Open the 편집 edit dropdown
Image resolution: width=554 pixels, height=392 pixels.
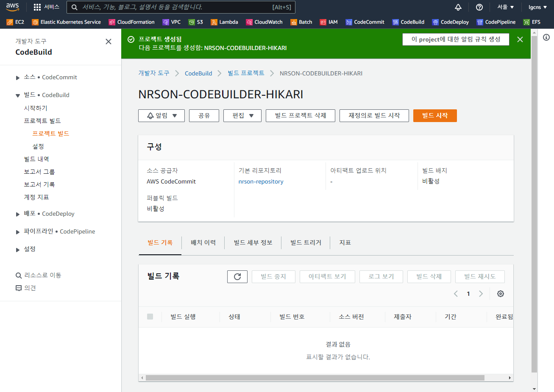pyautogui.click(x=242, y=116)
